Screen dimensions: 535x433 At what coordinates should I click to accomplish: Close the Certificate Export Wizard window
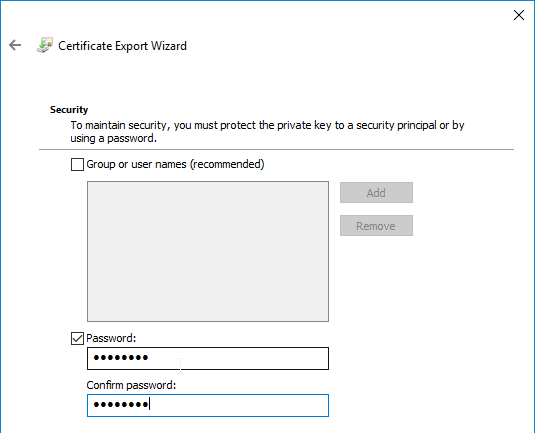click(519, 15)
